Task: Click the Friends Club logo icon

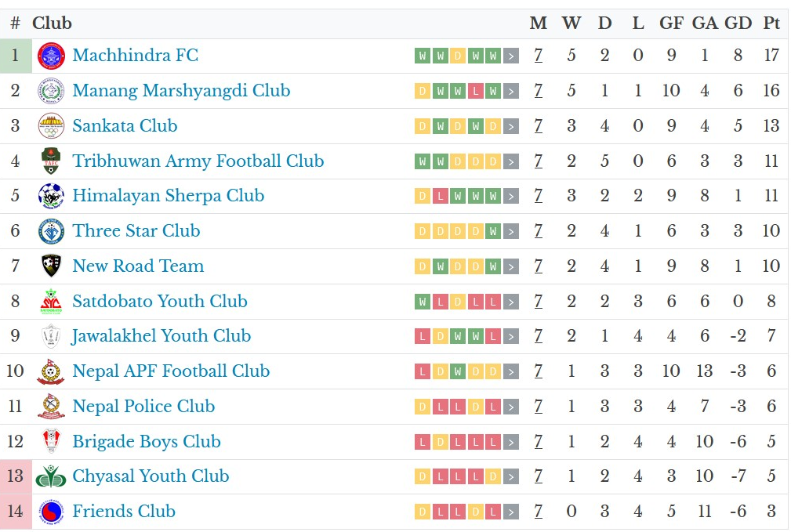Action: 52,512
